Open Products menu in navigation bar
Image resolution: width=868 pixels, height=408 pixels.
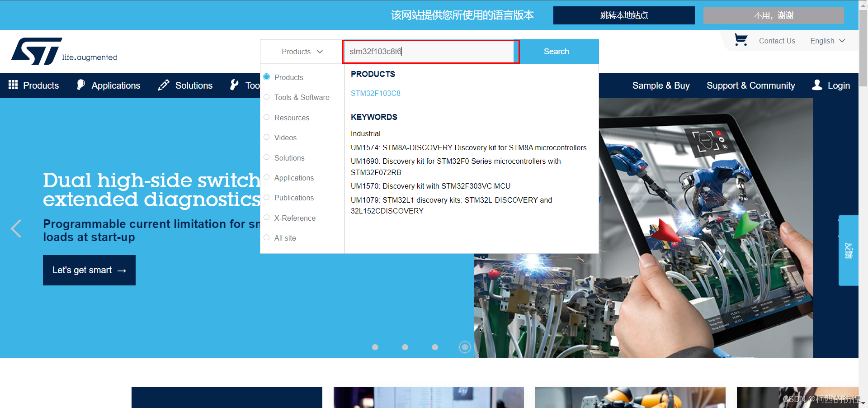click(34, 85)
